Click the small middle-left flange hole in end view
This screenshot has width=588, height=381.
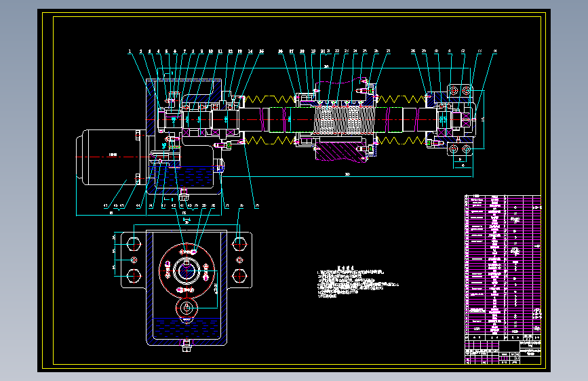pos(134,260)
